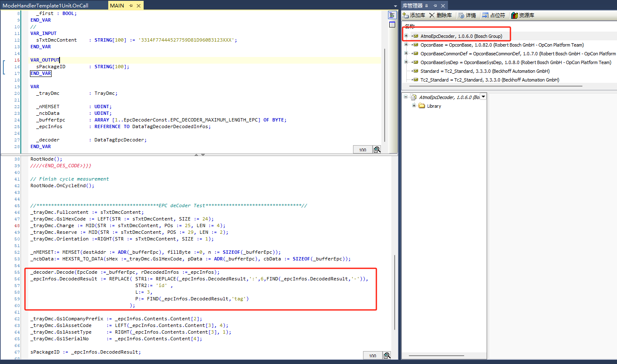
Task: Click zoom magnifier icon in declaration pane
Action: (377, 150)
